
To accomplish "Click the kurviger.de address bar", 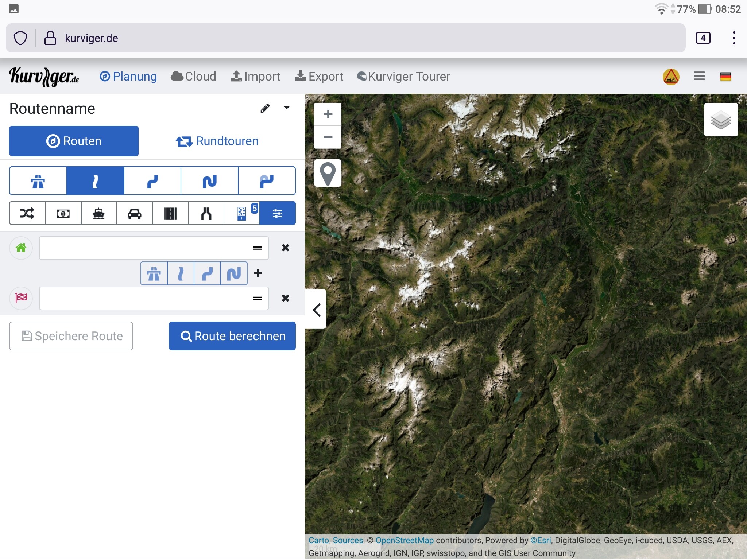I will point(346,38).
